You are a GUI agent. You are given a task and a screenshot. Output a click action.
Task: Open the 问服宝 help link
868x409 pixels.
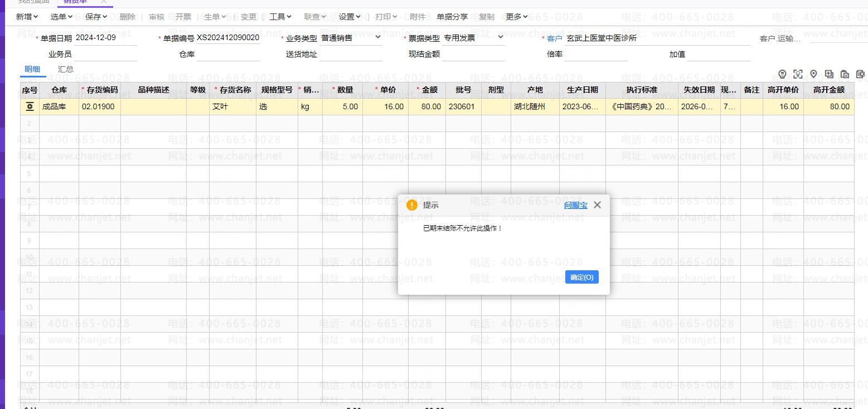(575, 205)
